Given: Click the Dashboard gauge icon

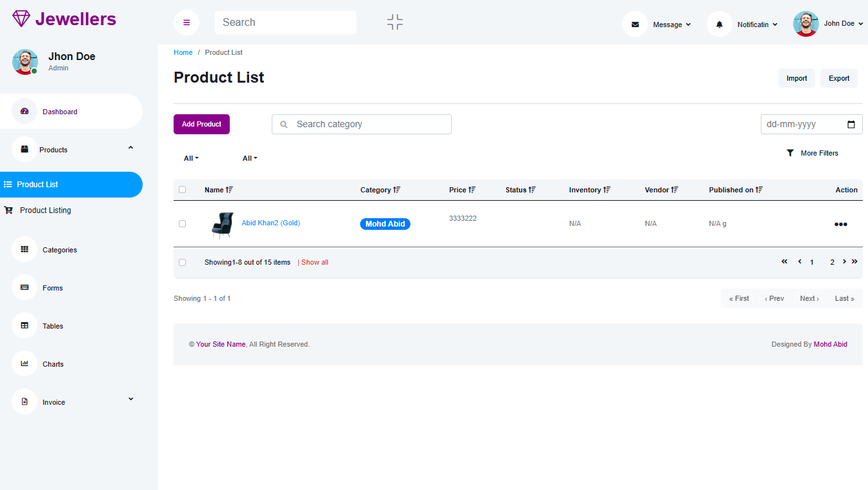Looking at the screenshot, I should [25, 112].
